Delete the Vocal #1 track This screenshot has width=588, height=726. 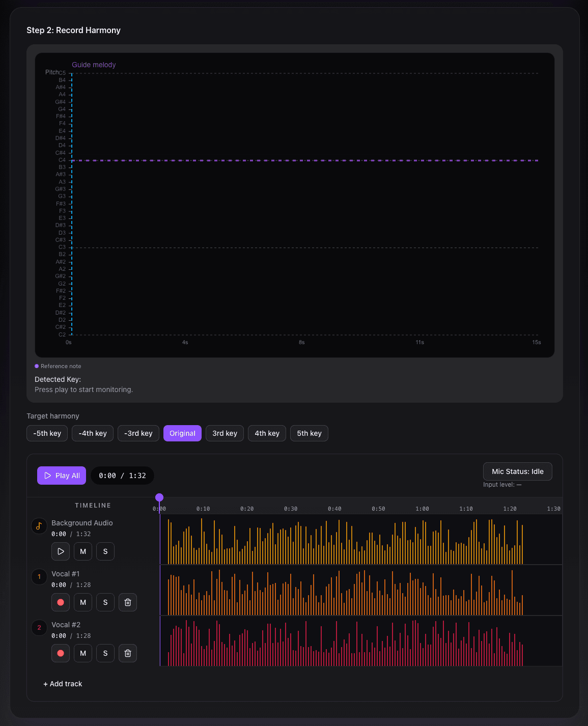(127, 602)
